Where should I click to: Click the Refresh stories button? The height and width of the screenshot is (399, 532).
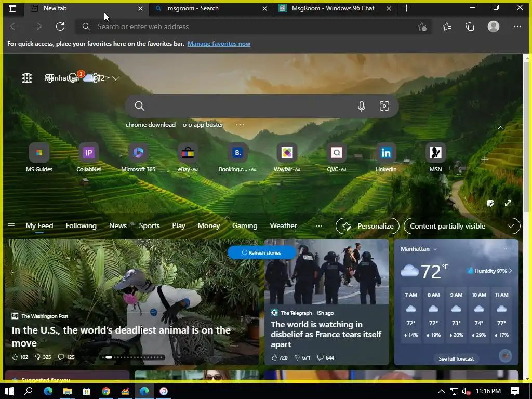click(261, 253)
